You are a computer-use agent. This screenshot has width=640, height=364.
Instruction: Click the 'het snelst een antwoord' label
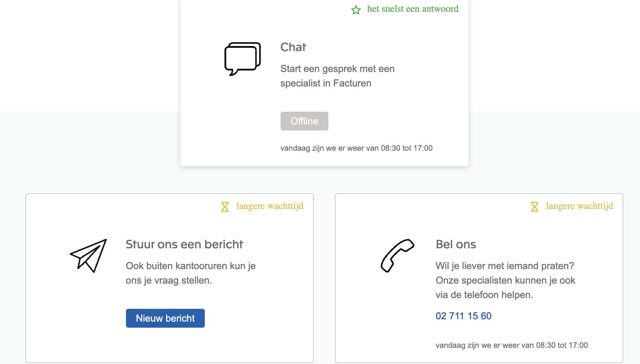point(413,9)
